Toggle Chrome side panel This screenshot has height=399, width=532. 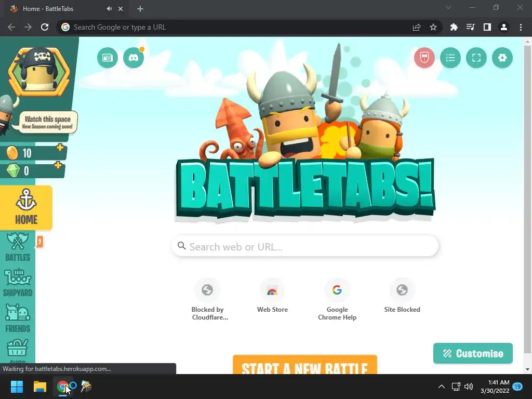tap(487, 27)
